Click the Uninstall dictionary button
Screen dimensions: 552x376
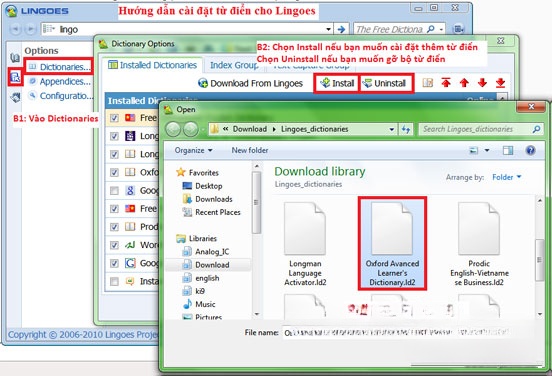[x=385, y=83]
